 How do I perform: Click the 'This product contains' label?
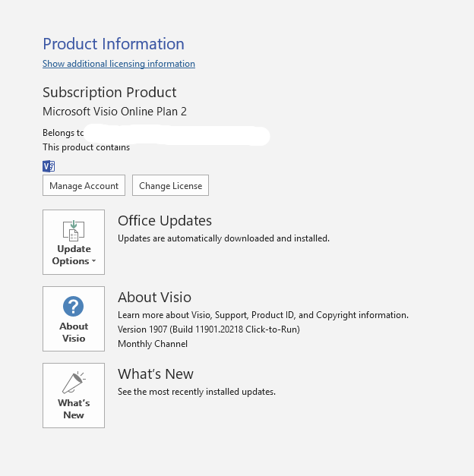[x=87, y=147]
